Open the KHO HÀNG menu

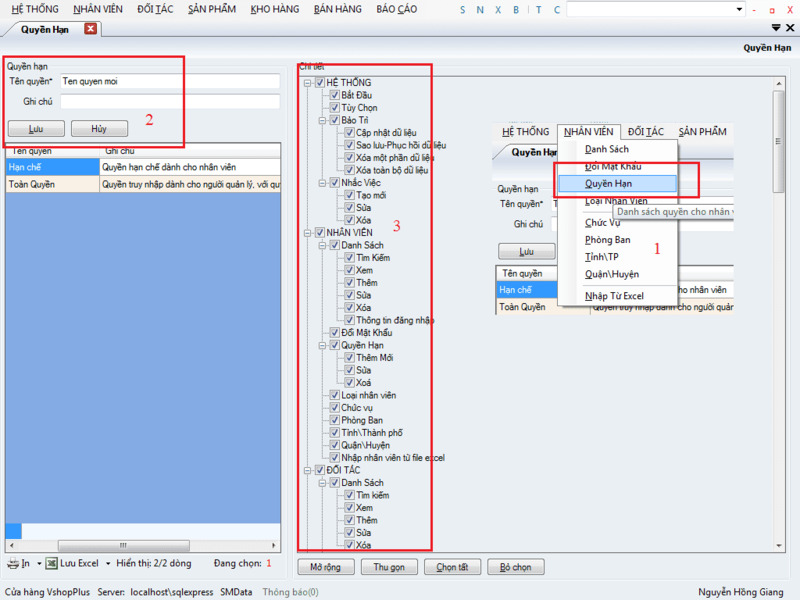274,9
